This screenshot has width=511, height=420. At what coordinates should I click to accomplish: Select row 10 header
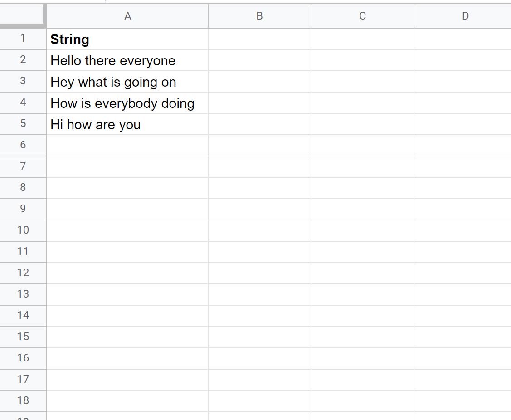23,231
